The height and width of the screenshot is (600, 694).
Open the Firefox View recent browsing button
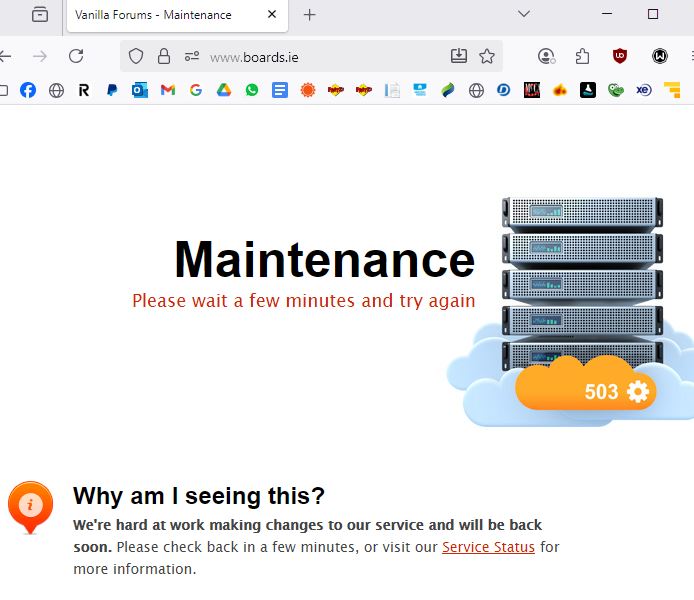pyautogui.click(x=40, y=15)
